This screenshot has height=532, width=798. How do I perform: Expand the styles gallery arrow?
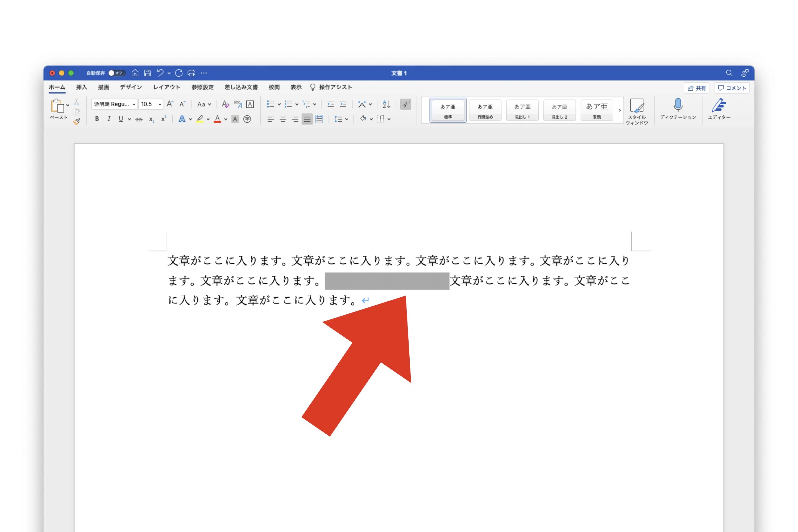tap(620, 110)
